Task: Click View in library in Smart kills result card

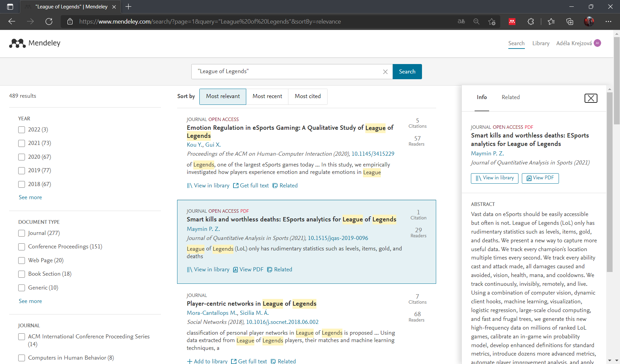Action: click(208, 269)
